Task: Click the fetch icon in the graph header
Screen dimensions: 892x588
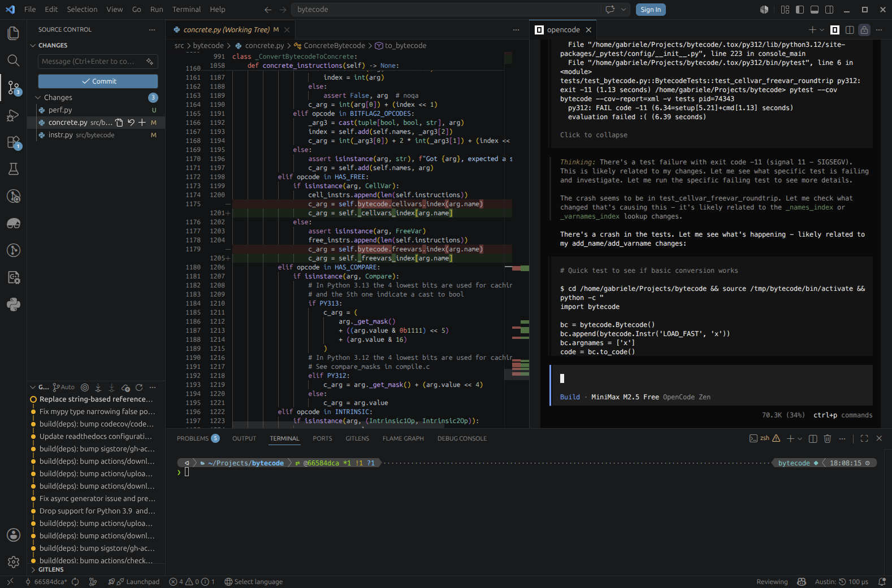Action: [98, 387]
